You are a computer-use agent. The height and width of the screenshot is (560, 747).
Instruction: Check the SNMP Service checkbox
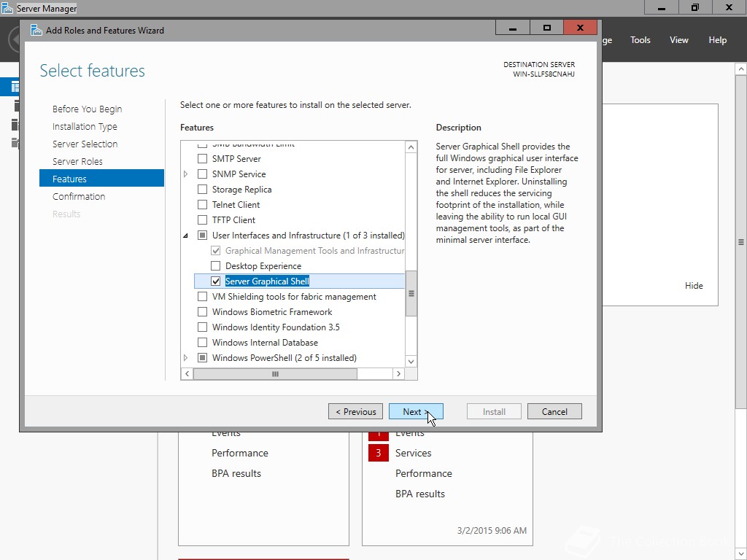pos(203,174)
